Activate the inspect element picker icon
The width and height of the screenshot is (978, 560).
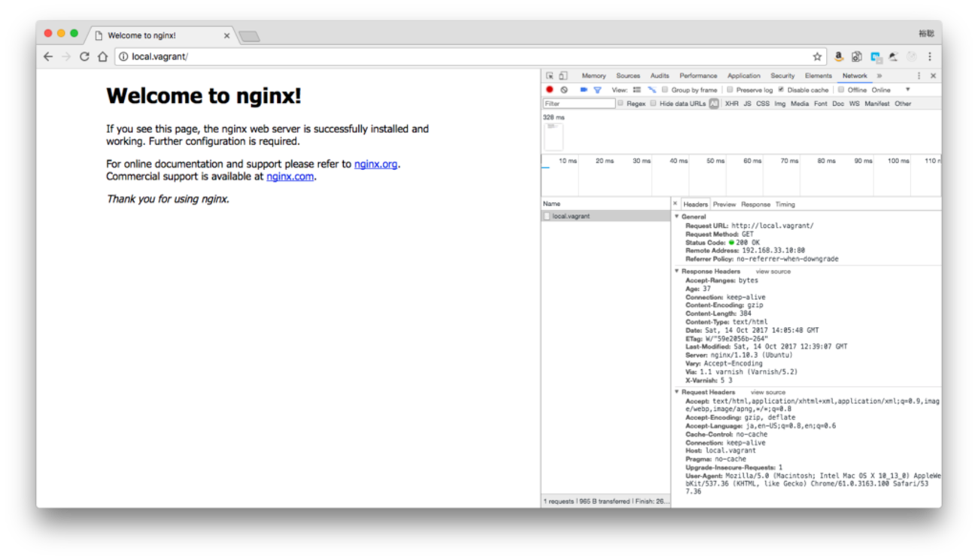[x=550, y=76]
